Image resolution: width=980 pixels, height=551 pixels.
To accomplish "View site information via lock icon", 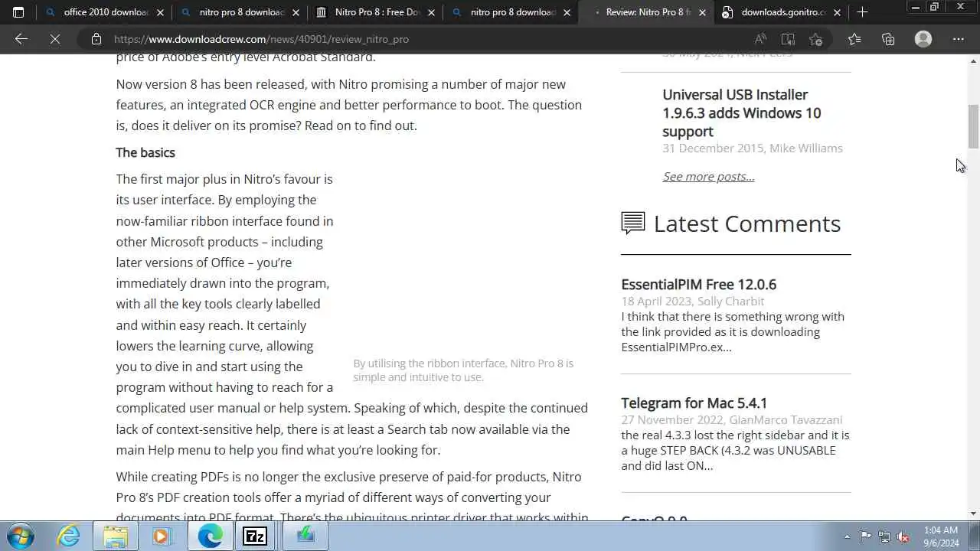I will (x=96, y=39).
